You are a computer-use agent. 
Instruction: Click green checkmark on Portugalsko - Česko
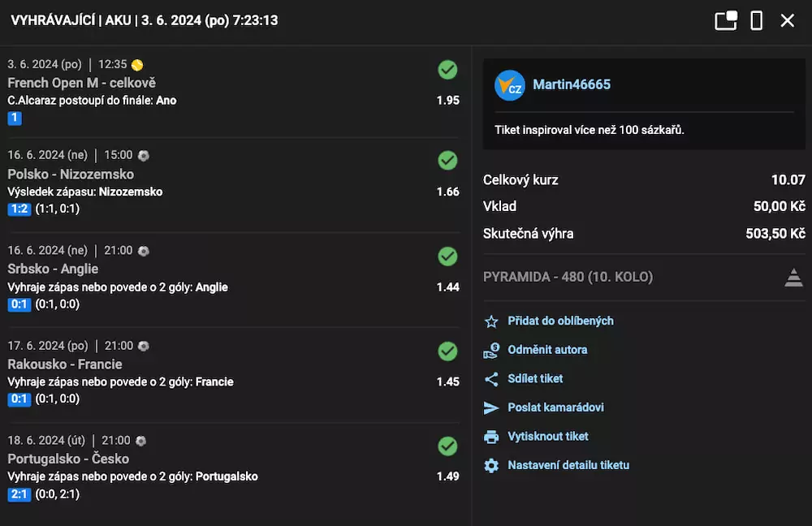pos(447,446)
